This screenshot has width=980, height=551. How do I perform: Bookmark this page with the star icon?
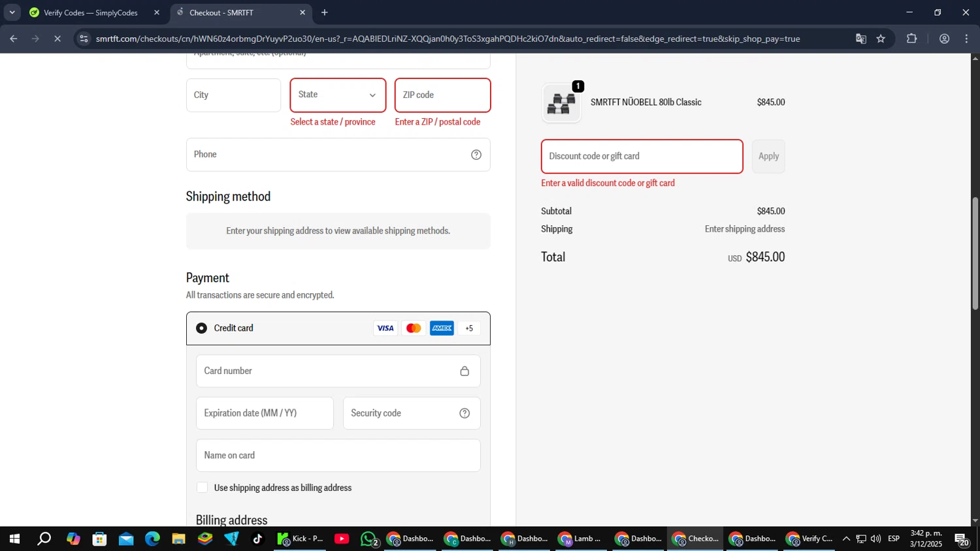tap(881, 39)
